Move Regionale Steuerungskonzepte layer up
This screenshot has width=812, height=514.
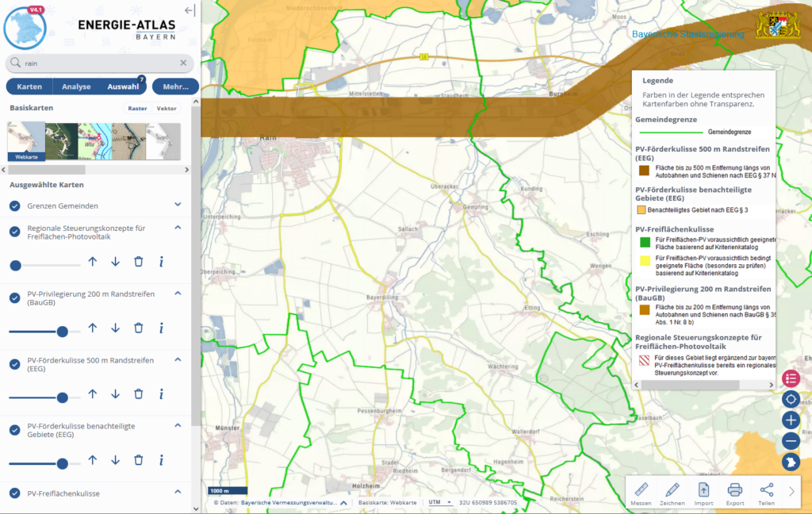click(93, 262)
